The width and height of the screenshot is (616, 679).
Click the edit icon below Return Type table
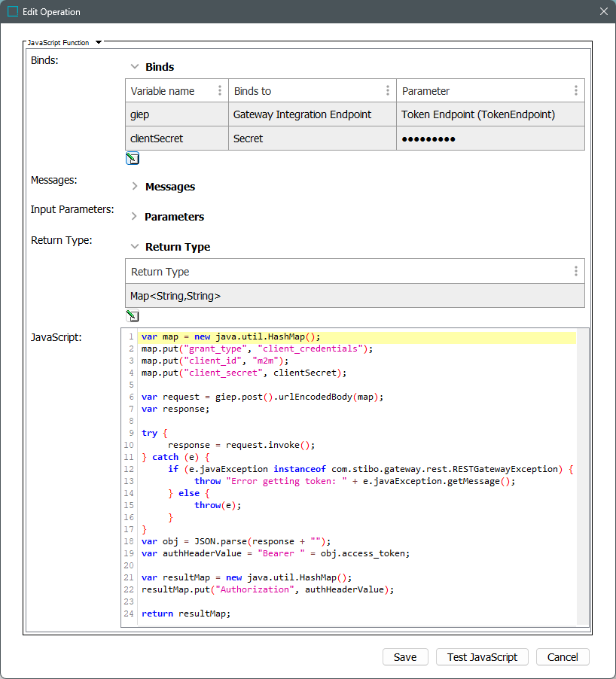tap(133, 316)
